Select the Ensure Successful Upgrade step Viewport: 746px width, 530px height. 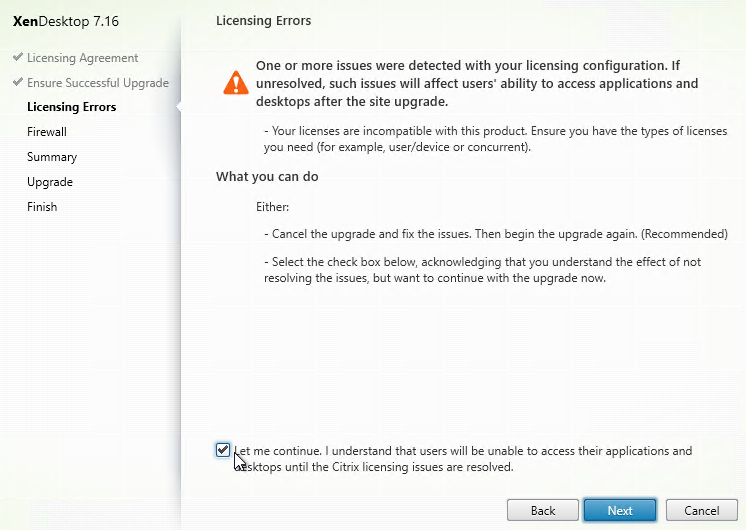point(98,83)
